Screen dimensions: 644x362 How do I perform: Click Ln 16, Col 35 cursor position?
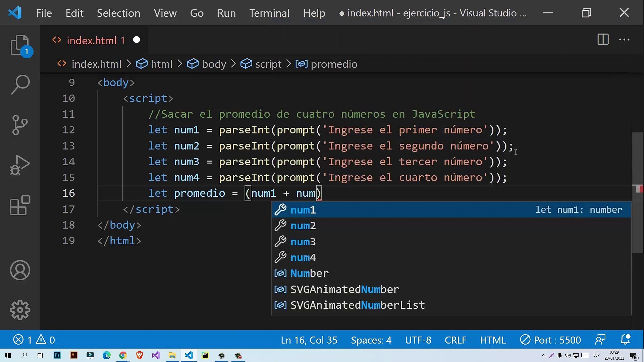[309, 340]
